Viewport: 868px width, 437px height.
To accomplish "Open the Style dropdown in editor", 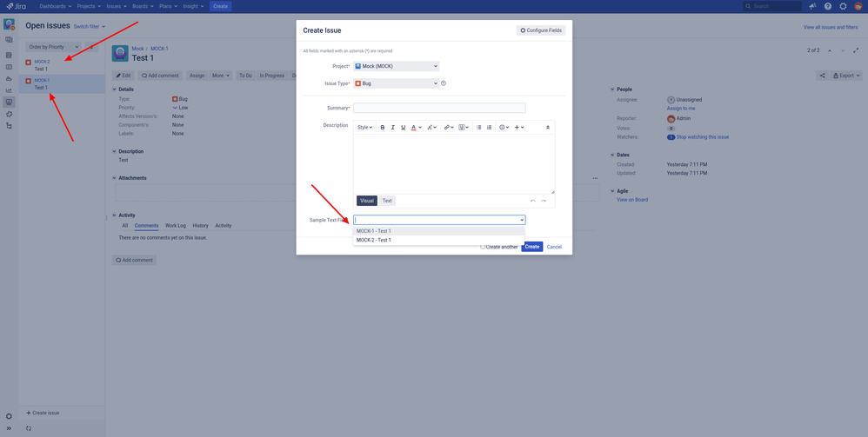I will (364, 127).
